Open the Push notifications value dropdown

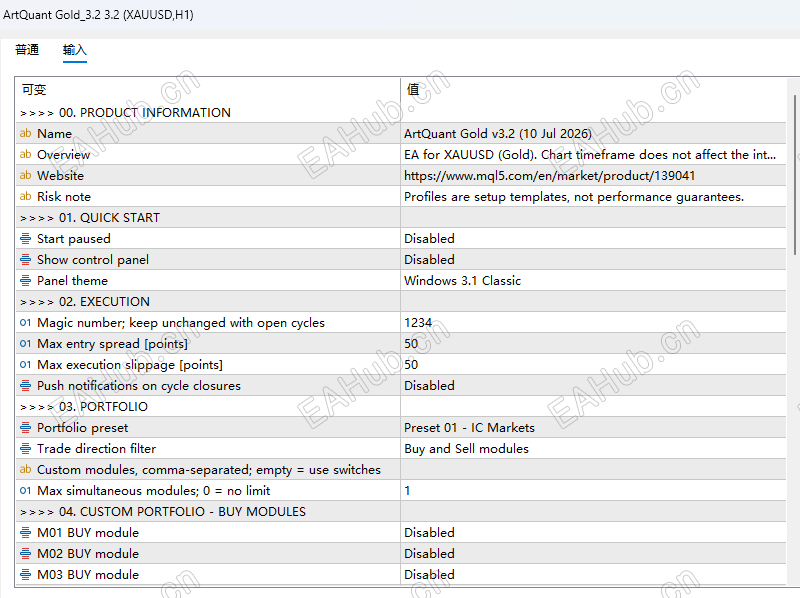593,385
